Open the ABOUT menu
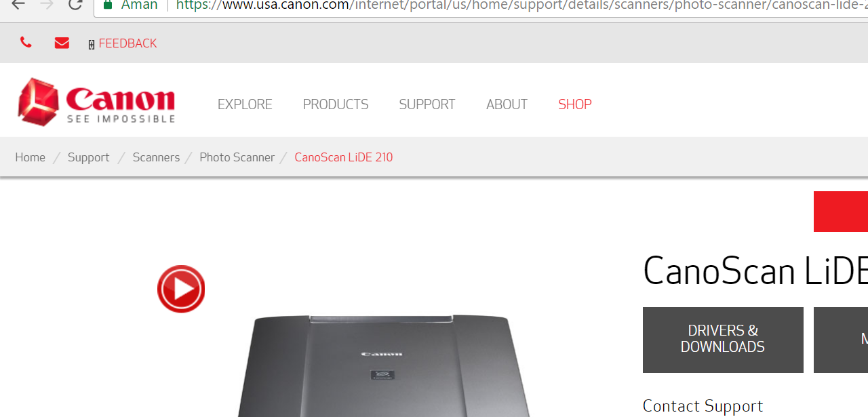This screenshot has height=417, width=868. [x=507, y=104]
